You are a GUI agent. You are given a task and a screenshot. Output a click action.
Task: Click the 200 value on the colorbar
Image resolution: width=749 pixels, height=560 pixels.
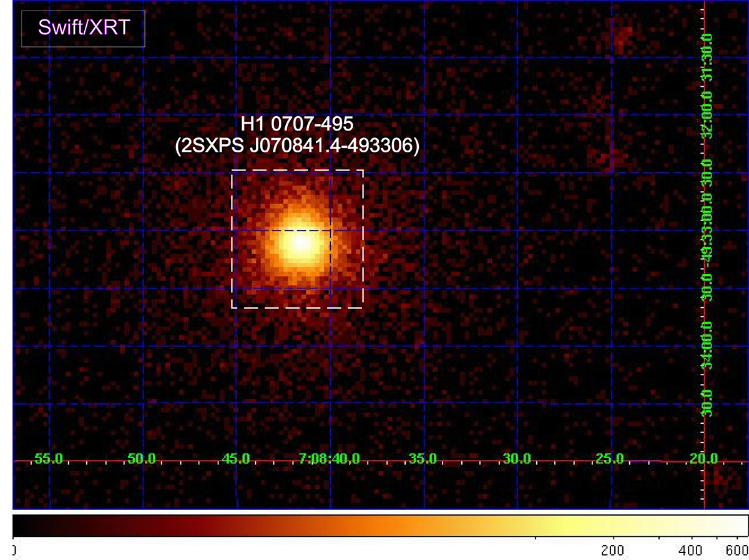[x=612, y=549]
